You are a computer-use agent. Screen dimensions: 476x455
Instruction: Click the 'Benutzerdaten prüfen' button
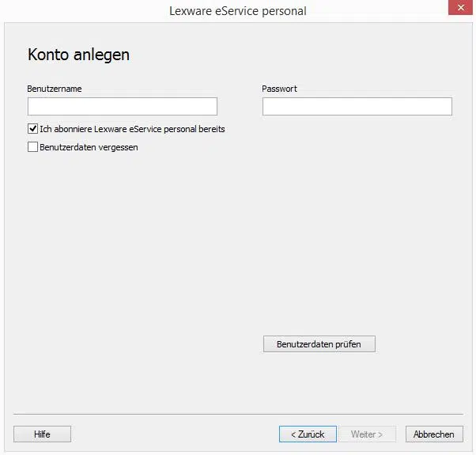319,344
